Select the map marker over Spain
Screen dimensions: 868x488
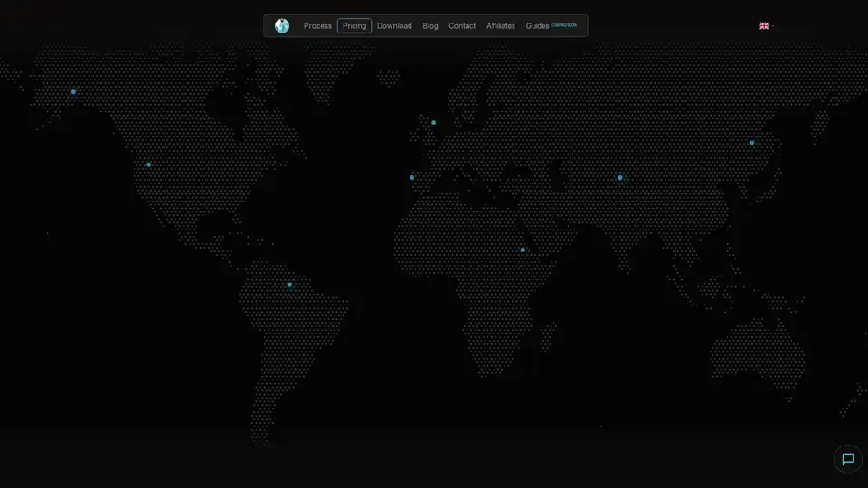tap(412, 177)
